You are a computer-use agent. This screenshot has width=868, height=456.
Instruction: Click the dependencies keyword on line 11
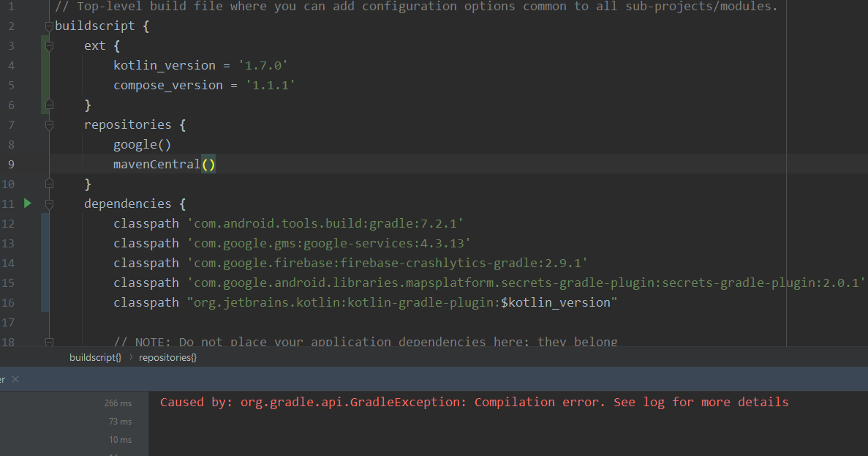click(128, 204)
